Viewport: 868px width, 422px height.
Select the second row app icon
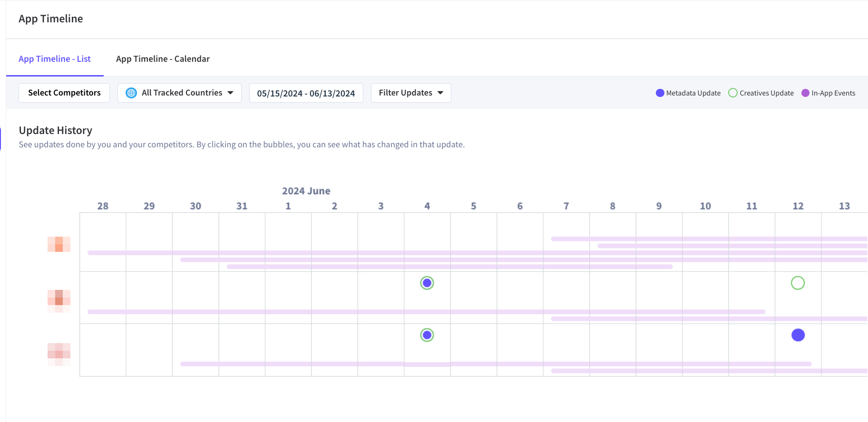click(x=59, y=301)
